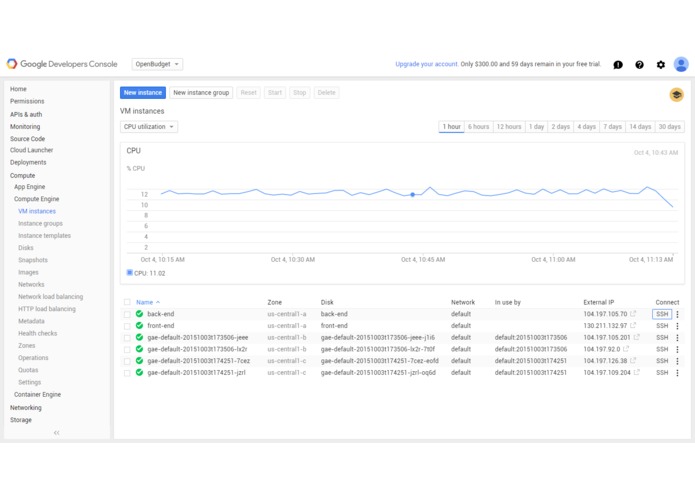Viewport: 695px width, 494px height.
Task: Select the 1 hour time range tab
Action: pos(451,127)
